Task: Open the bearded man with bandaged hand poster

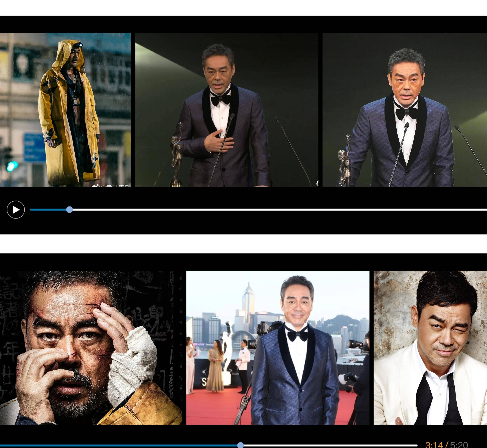Action: [91, 348]
